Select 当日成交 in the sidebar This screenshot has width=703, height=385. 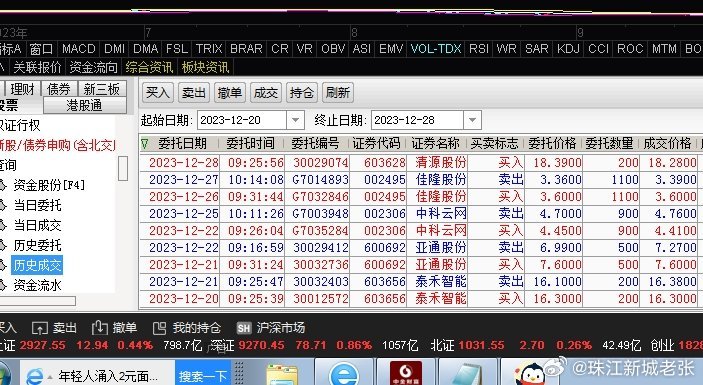37,225
